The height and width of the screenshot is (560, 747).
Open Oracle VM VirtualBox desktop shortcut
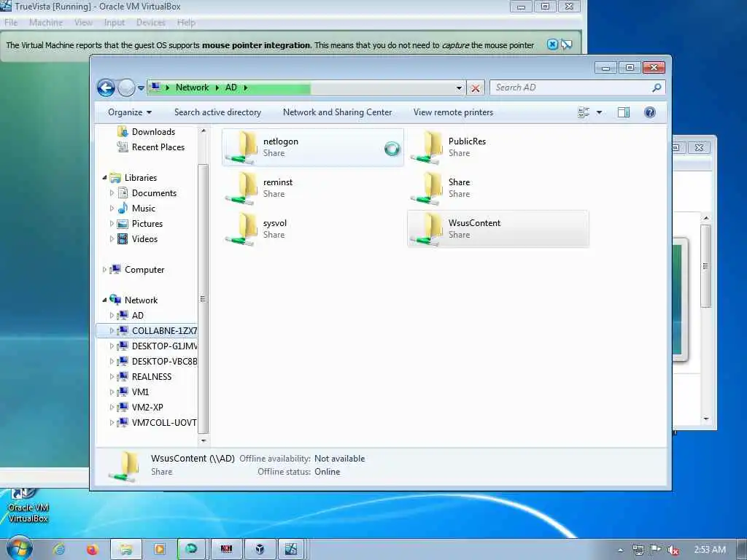(28, 506)
